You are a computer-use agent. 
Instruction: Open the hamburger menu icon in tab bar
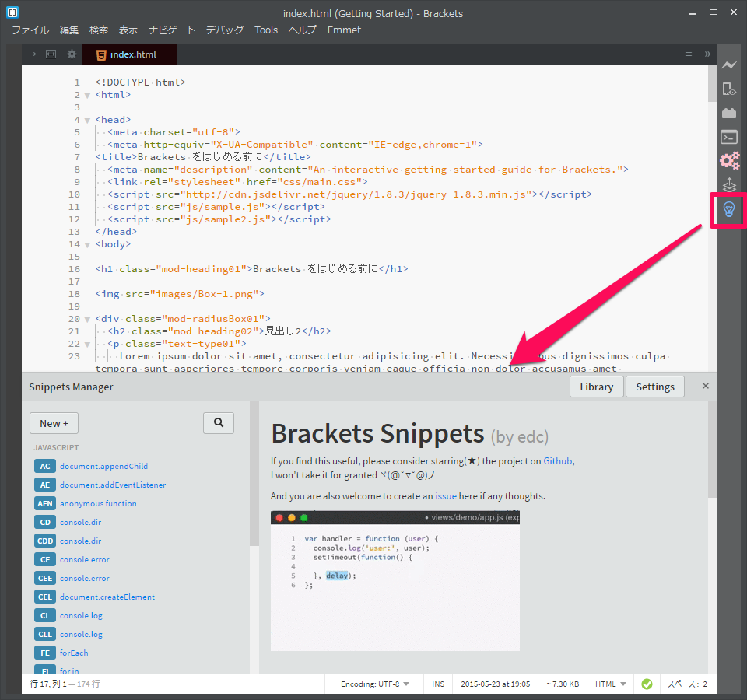(x=689, y=54)
